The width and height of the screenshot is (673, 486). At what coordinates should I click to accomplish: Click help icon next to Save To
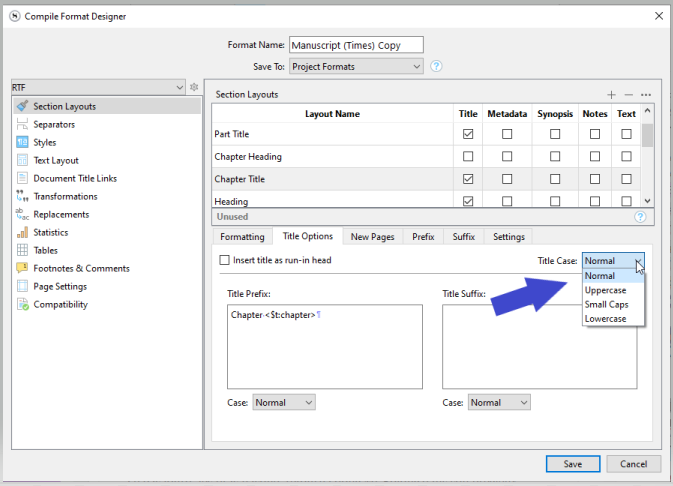(436, 66)
